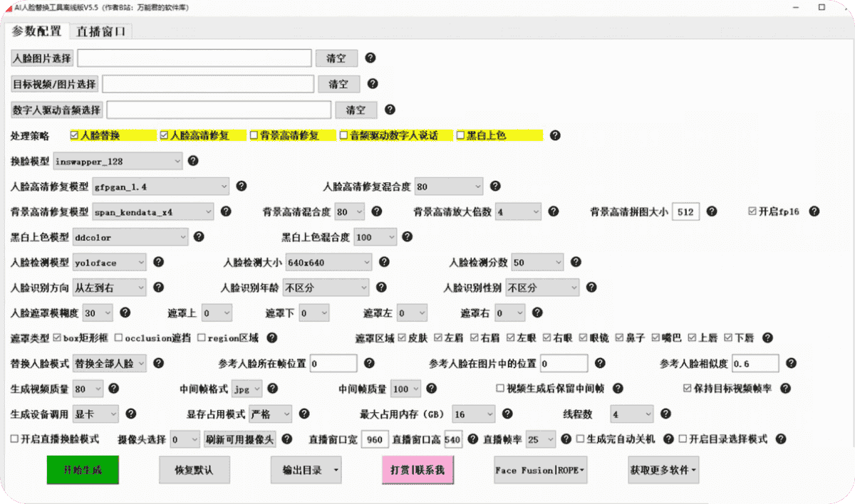Click the 参考人脸相似度 input field
The height and width of the screenshot is (504, 855).
755,364
